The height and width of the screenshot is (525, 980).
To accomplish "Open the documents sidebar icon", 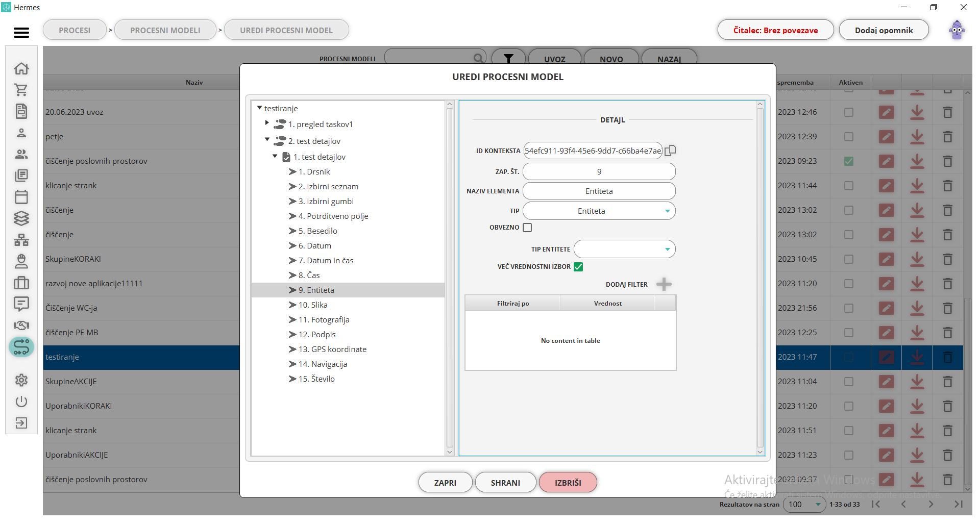I will click(x=21, y=111).
